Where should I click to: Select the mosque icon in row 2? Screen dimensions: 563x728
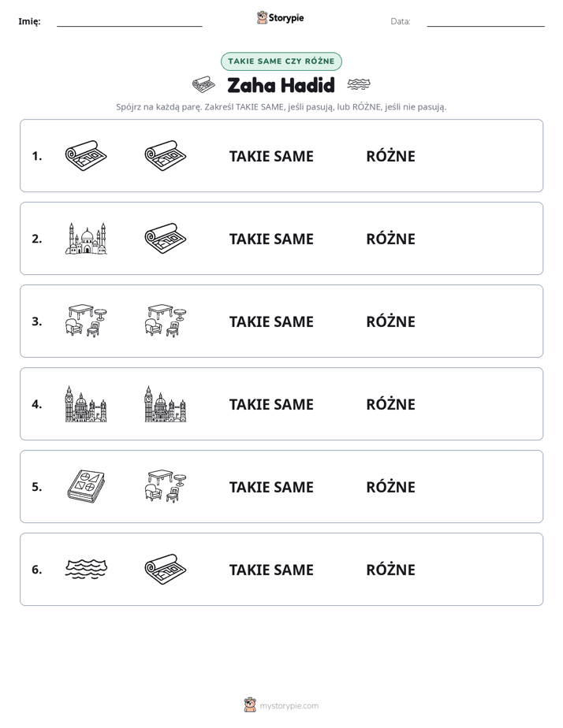click(86, 239)
